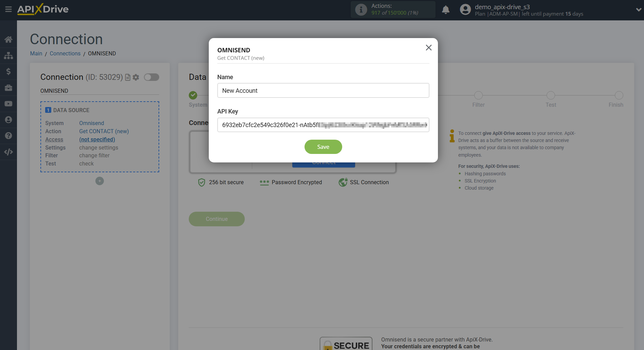Open the demo_apix-drive_s3 account menu
Screen dimensions: 644x350
pyautogui.click(x=502, y=7)
